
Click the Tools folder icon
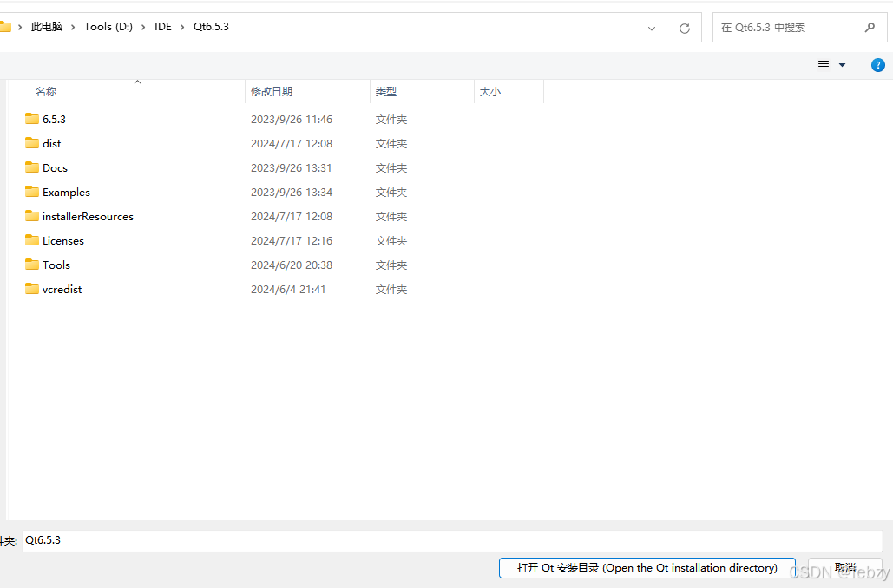32,265
